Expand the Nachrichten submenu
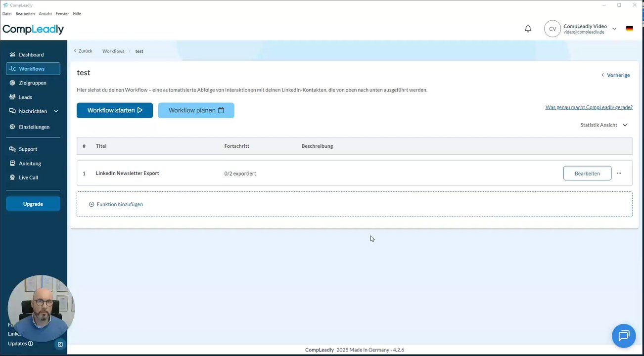The height and width of the screenshot is (356, 644). [56, 111]
